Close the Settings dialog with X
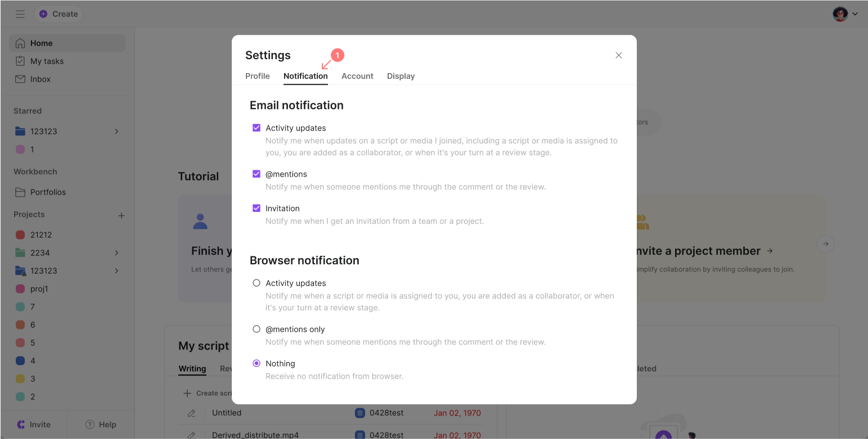Screen dimensions: 868x439 pyautogui.click(x=618, y=55)
